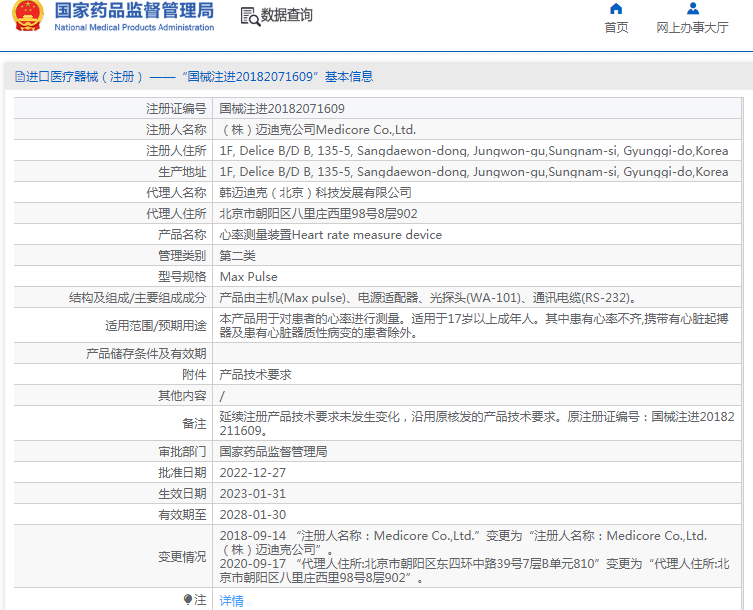Select the 注册人名称 Medicore Co.,Ltd. value
Viewport: 753px width, 610px height.
317,130
